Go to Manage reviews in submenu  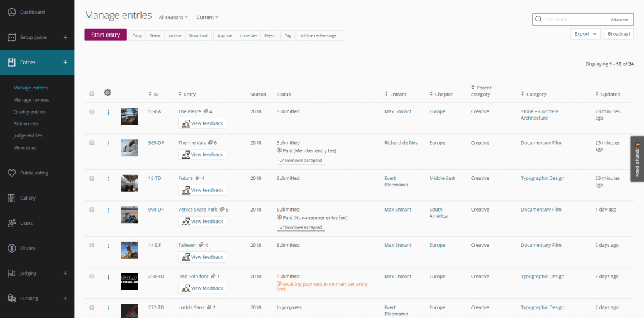pos(31,100)
